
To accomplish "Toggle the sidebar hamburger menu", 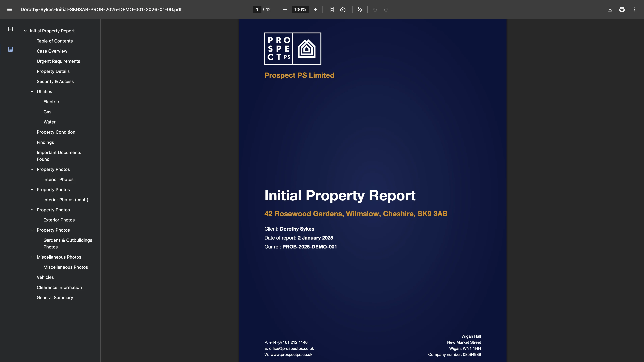I will 10,9.
